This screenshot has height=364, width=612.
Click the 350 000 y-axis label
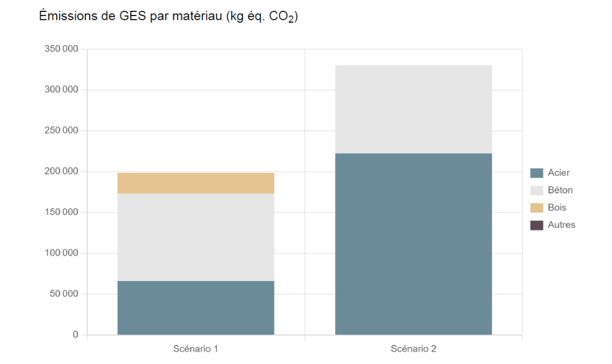pyautogui.click(x=62, y=49)
